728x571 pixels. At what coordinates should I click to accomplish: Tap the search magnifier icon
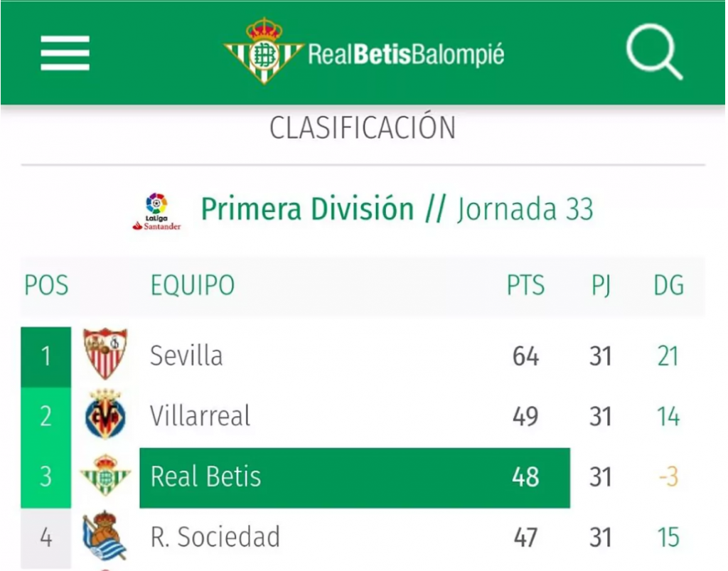pyautogui.click(x=655, y=51)
